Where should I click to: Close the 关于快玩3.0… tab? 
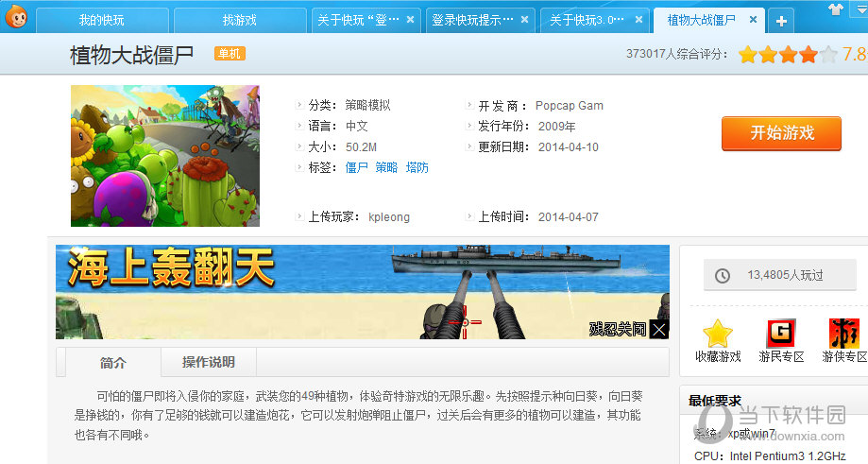point(638,20)
